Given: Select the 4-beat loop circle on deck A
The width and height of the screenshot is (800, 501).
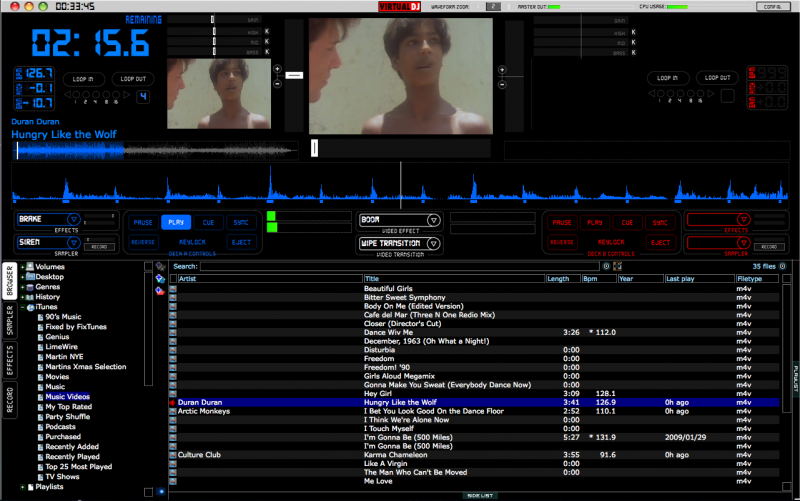Looking at the screenshot, I should [x=96, y=95].
